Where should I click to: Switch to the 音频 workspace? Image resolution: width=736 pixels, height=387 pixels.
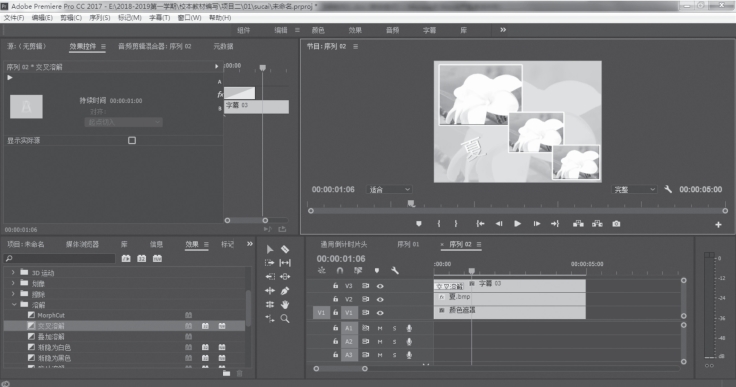pos(392,30)
